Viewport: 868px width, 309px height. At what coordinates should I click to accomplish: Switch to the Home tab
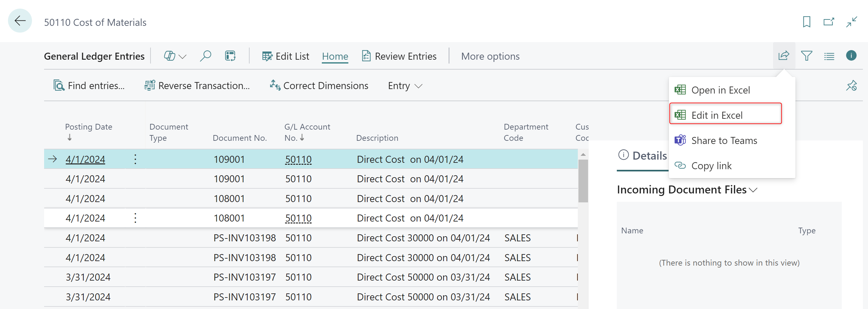tap(335, 56)
